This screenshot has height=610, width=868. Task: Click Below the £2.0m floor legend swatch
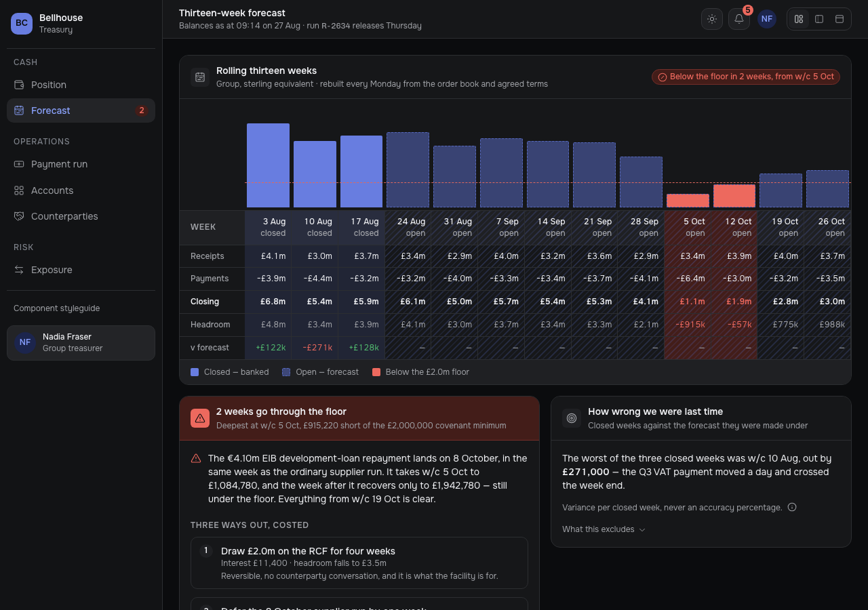(376, 372)
